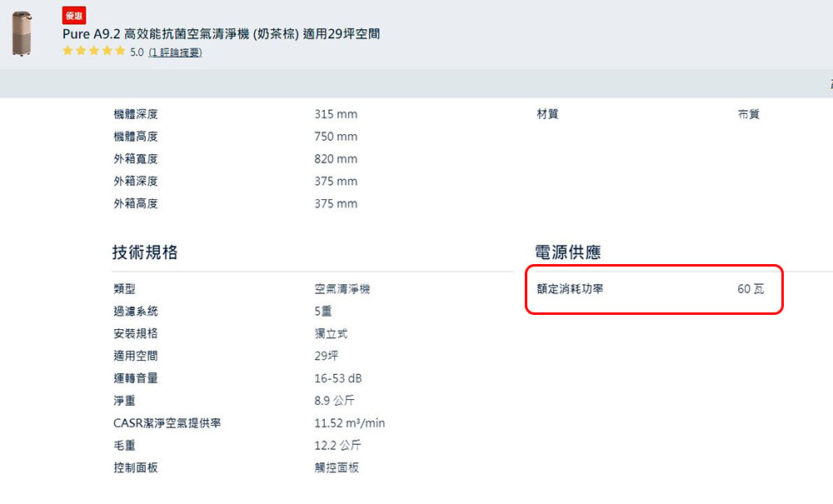This screenshot has width=833, height=504.
Task: Click the 5.0 rating score
Action: pos(137,52)
